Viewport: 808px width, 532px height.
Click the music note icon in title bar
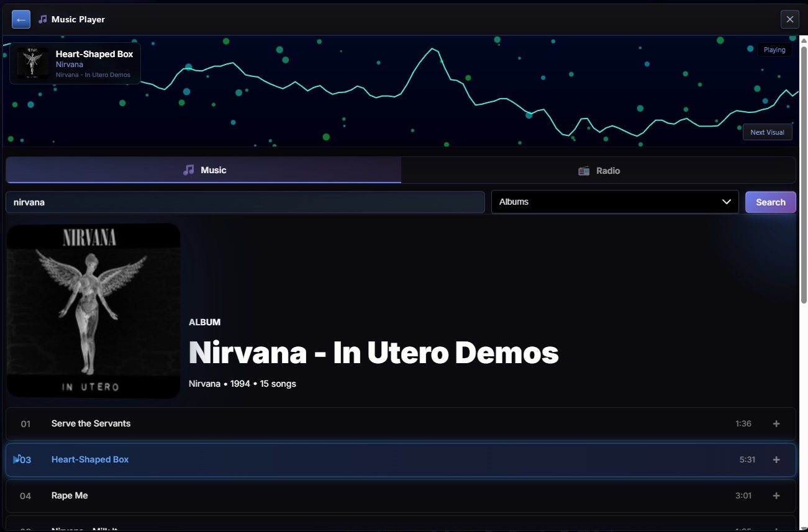pos(42,19)
